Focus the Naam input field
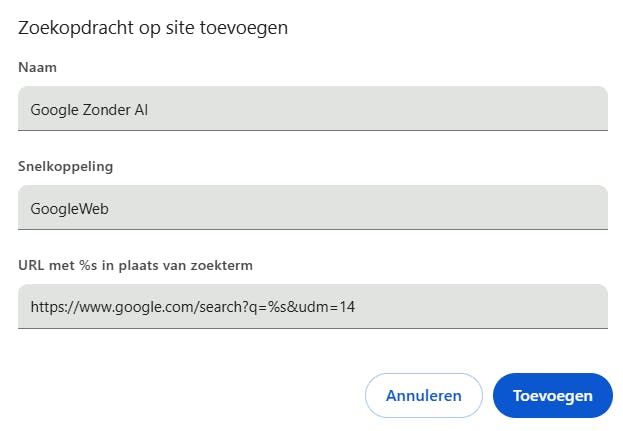 (x=312, y=108)
